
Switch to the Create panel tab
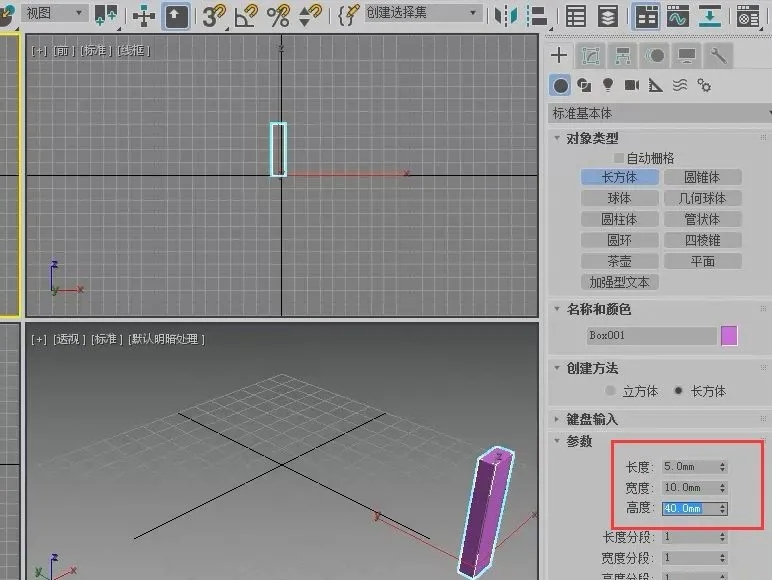559,55
